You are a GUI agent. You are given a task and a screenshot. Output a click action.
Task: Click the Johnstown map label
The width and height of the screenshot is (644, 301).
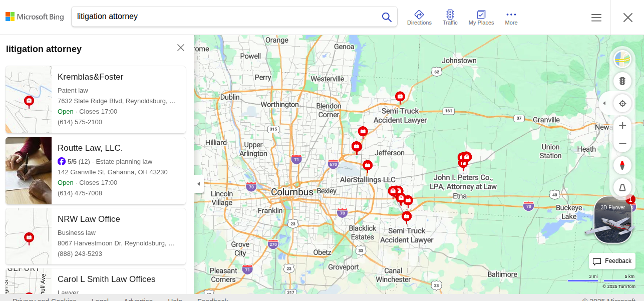pyautogui.click(x=459, y=60)
